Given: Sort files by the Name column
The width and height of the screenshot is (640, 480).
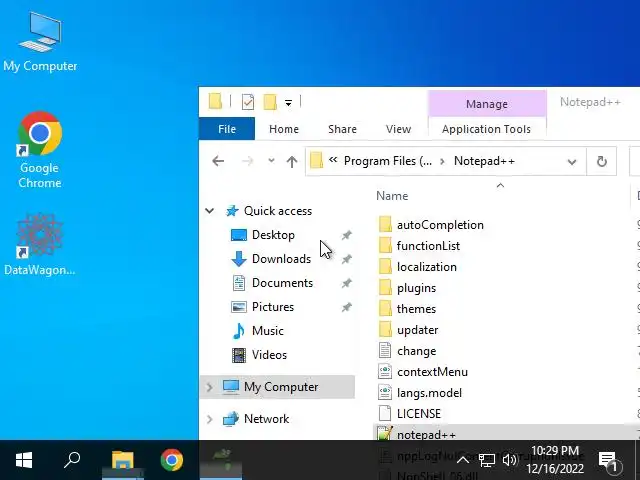Looking at the screenshot, I should pyautogui.click(x=392, y=196).
